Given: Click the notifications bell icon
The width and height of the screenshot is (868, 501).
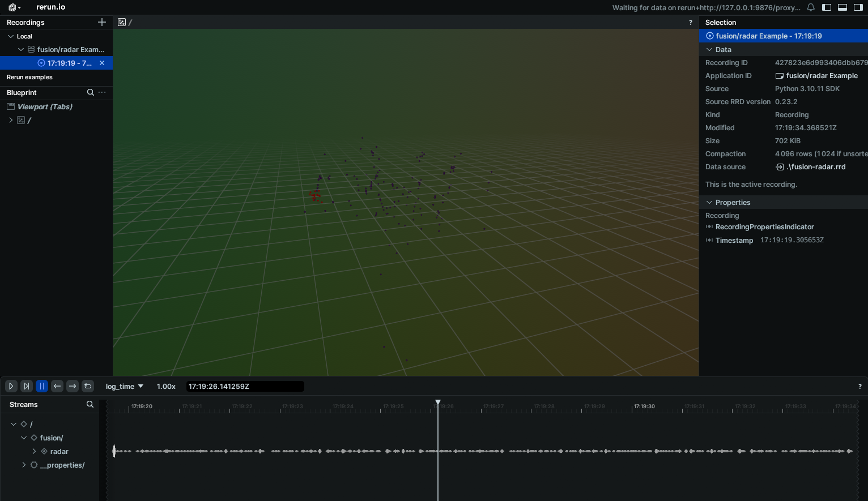Looking at the screenshot, I should point(811,7).
